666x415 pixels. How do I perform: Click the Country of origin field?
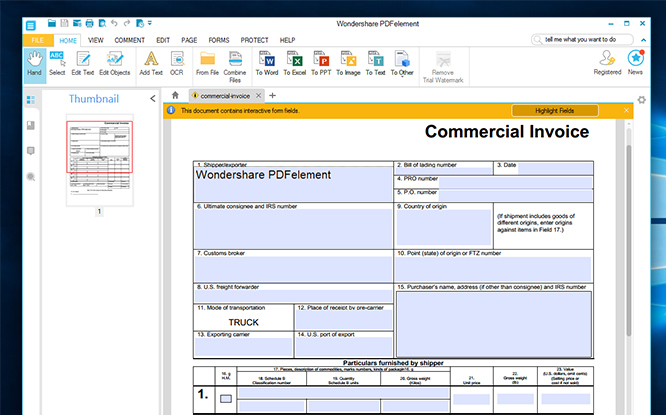point(444,227)
